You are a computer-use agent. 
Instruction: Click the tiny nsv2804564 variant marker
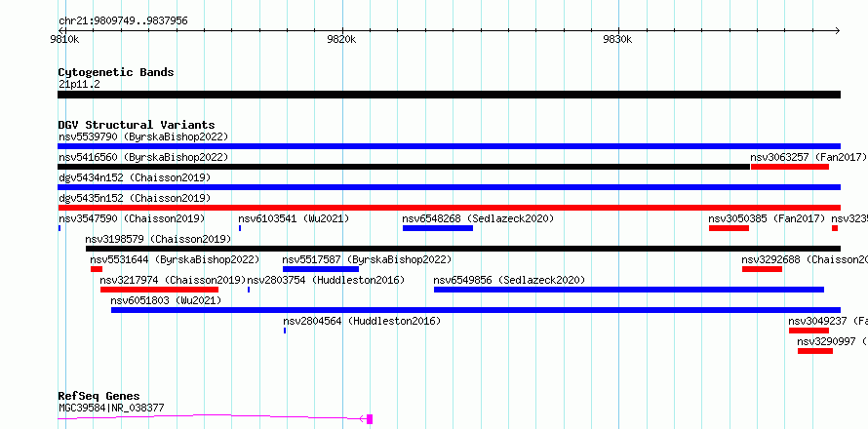(x=285, y=331)
